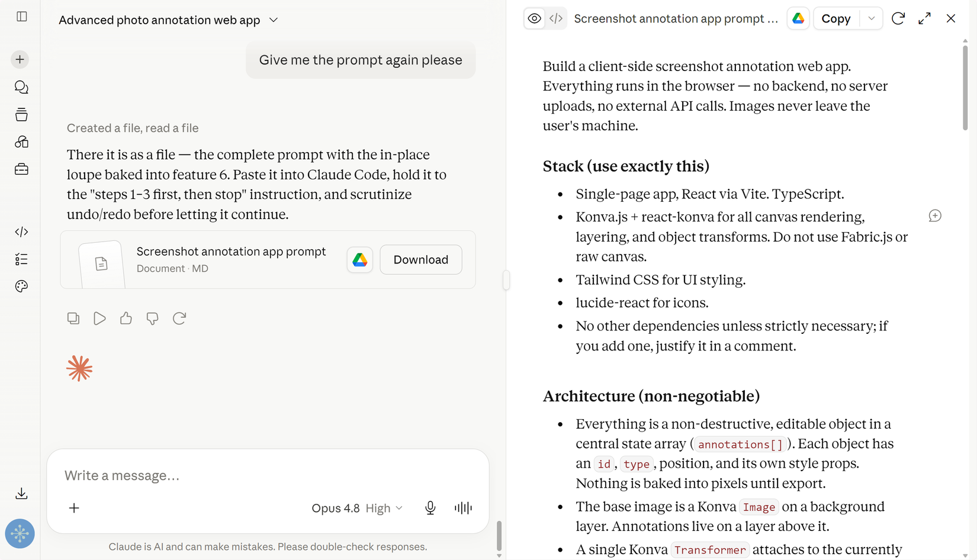Click the Copy button in artifact header
This screenshot has width=977, height=560.
836,18
